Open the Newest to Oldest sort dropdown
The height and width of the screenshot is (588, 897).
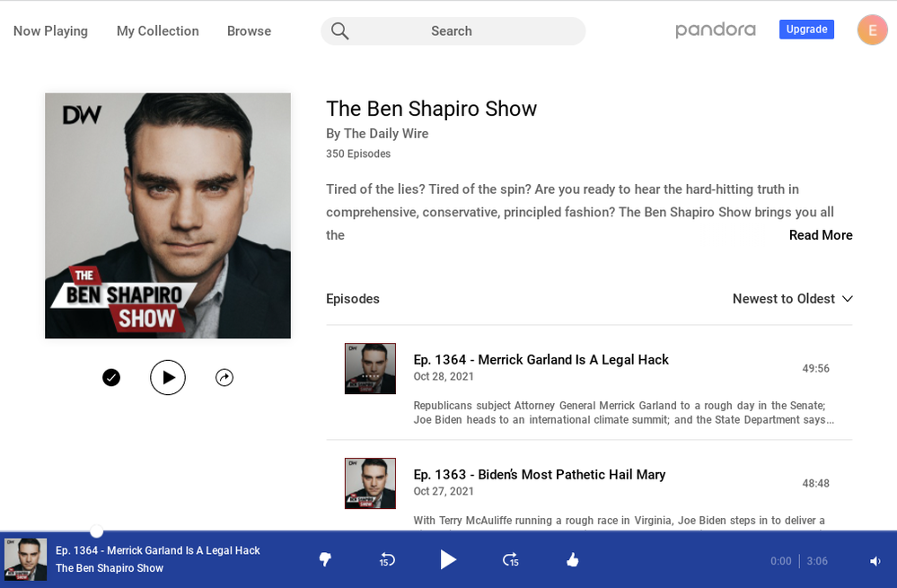pos(792,299)
